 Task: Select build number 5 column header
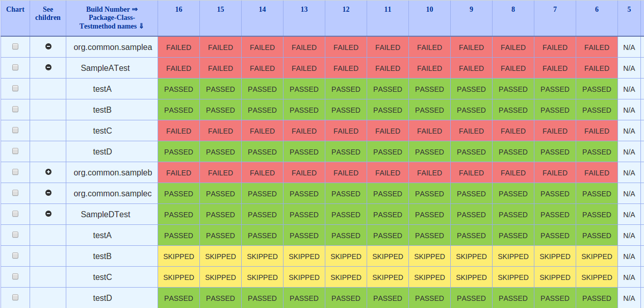[629, 9]
